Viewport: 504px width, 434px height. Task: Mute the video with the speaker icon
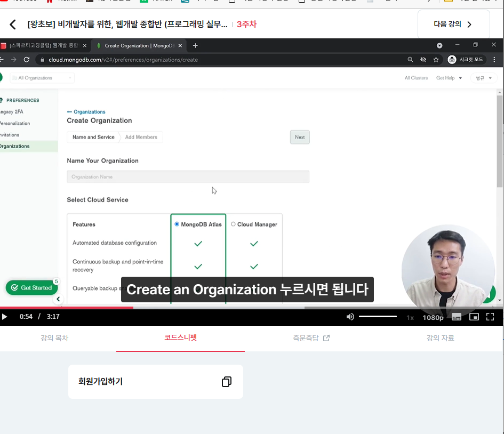click(x=350, y=317)
